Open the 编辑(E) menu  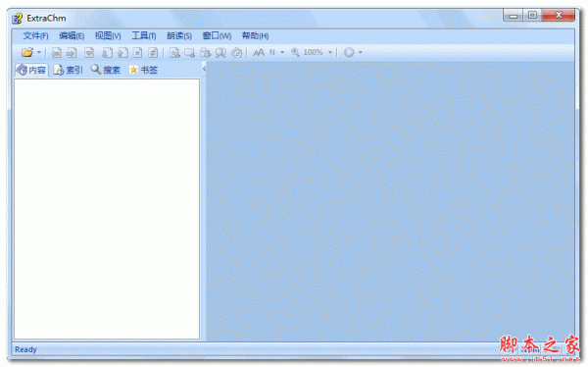click(x=72, y=35)
